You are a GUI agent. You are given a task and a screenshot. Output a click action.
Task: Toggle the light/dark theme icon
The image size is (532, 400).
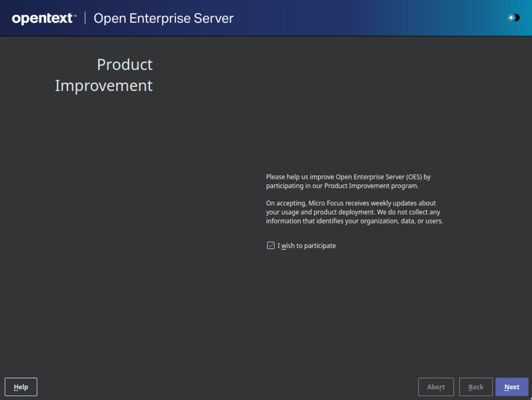513,18
